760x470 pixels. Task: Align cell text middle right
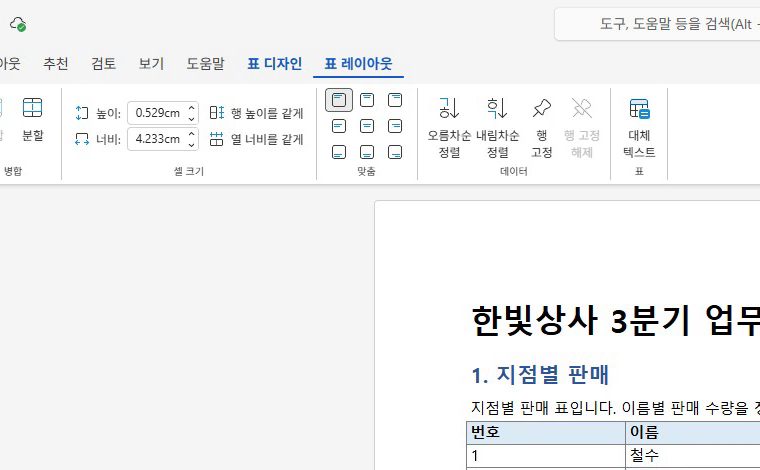pyautogui.click(x=395, y=126)
